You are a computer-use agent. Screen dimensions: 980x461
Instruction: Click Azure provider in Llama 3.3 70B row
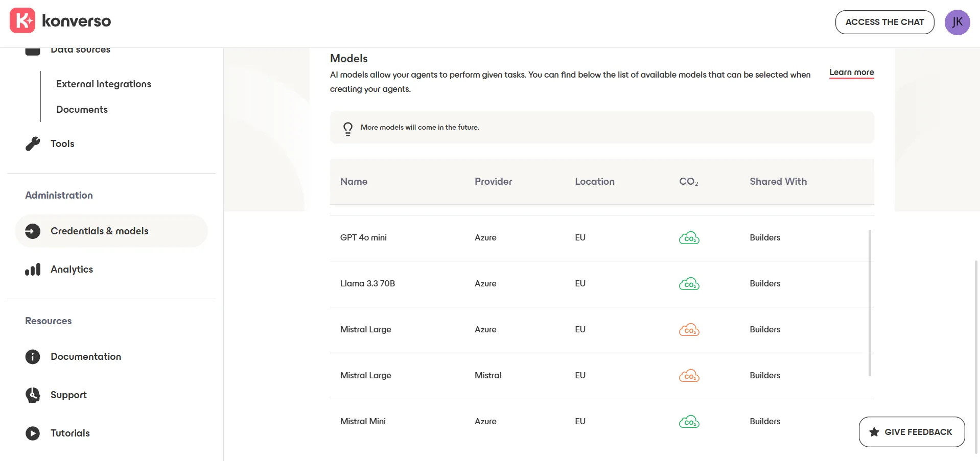pos(485,284)
